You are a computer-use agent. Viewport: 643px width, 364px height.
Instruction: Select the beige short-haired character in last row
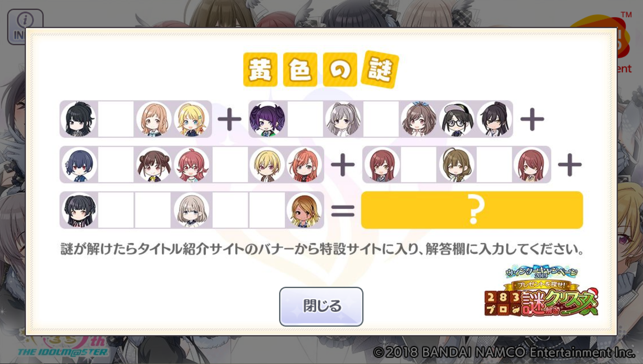191,210
